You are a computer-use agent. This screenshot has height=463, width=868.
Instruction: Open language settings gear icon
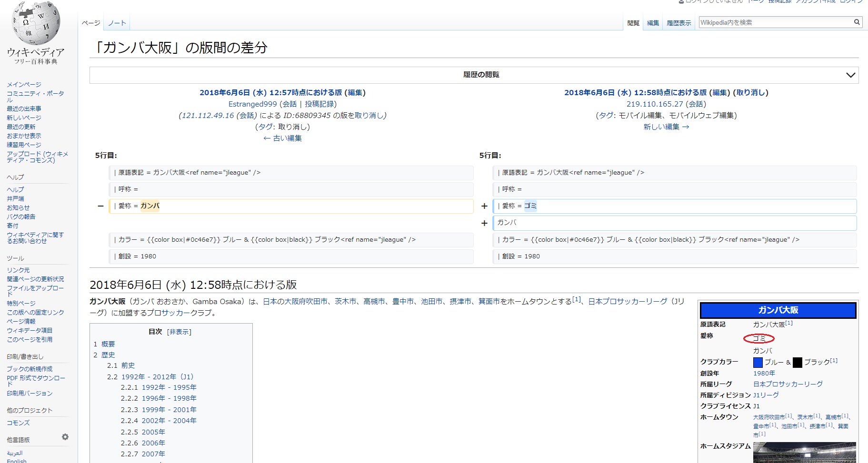pos(65,437)
